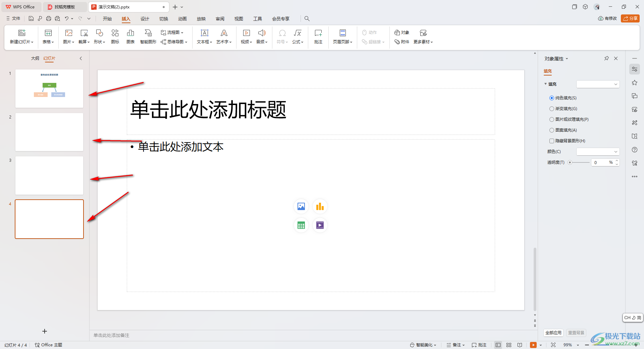Open More Materials (更多素材)

423,36
